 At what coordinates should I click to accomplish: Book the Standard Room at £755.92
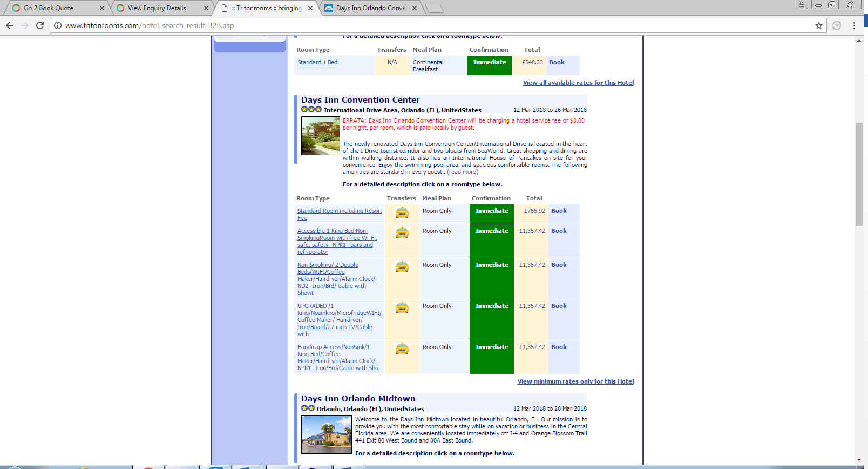tap(559, 211)
